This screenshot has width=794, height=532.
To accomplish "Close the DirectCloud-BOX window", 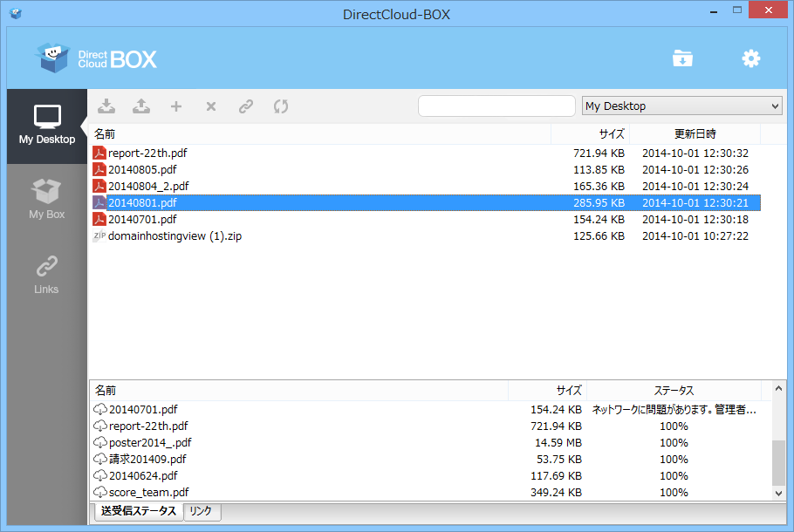I will (x=768, y=10).
